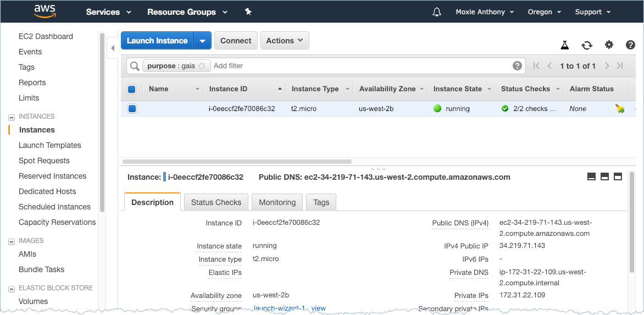This screenshot has height=315, width=644.
Task: Open the help question mark icon
Action: tap(630, 45)
